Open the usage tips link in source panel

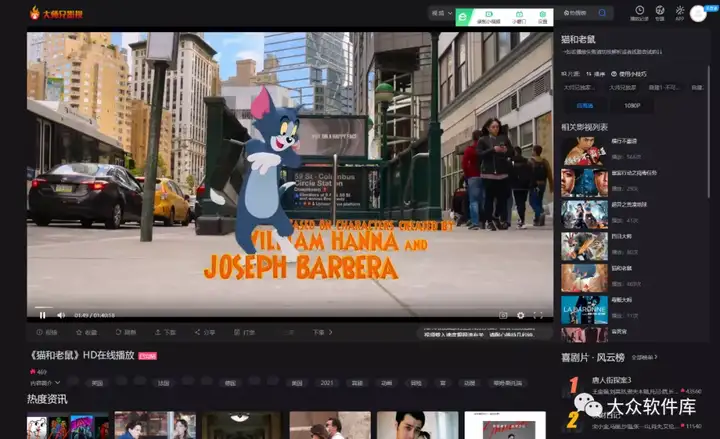pyautogui.click(x=629, y=73)
